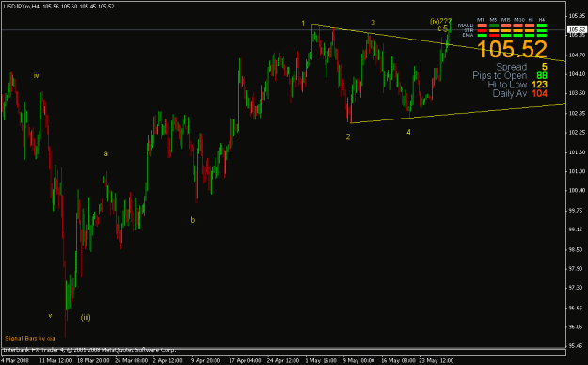Click the 104.10 level on the price scale
Screen dimensions: 588x365
577,74
